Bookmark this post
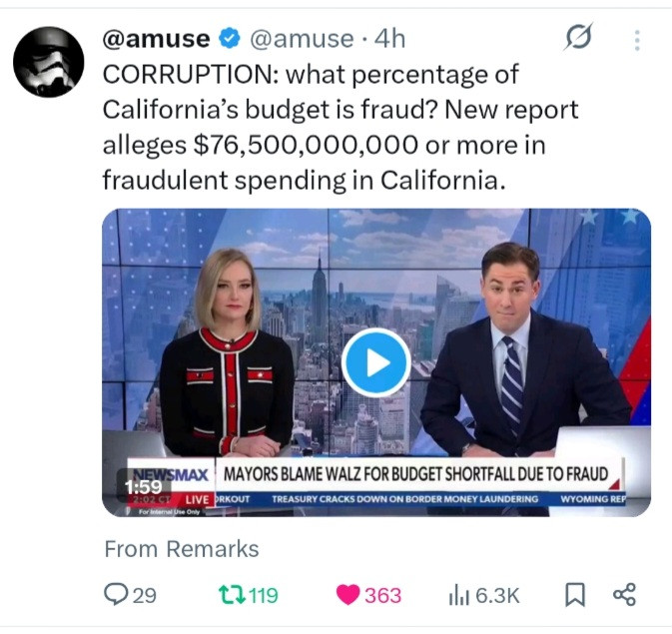Image resolution: width=672 pixels, height=634 pixels. click(x=575, y=595)
